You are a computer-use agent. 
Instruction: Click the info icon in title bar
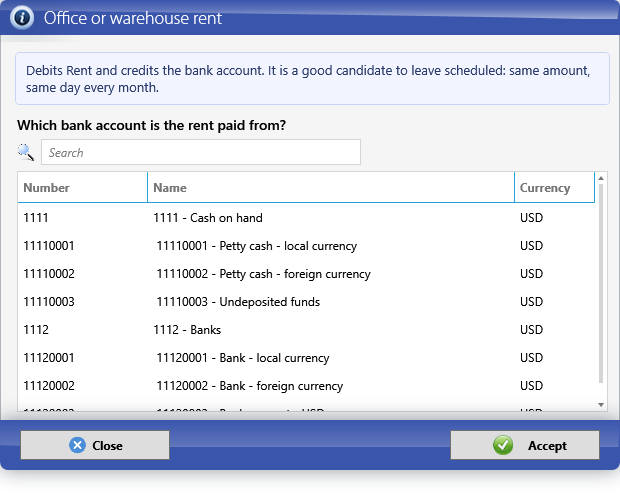click(x=22, y=18)
